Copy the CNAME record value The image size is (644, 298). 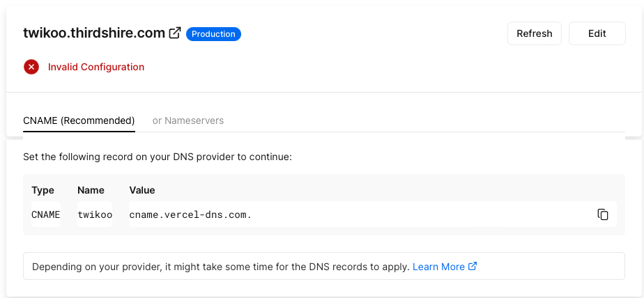[x=603, y=214]
